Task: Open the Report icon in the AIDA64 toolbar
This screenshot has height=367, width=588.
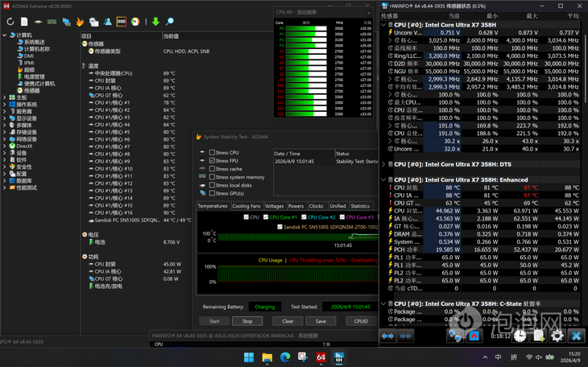Action: 26,22
